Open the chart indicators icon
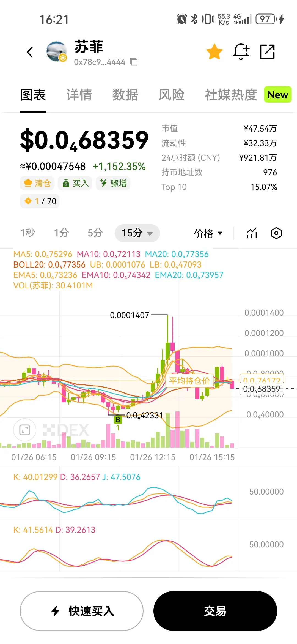This screenshot has width=297, height=644. [252, 233]
